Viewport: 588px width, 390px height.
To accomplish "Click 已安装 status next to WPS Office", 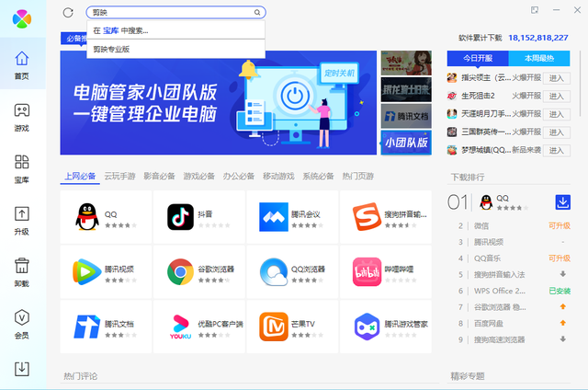I will (x=560, y=291).
